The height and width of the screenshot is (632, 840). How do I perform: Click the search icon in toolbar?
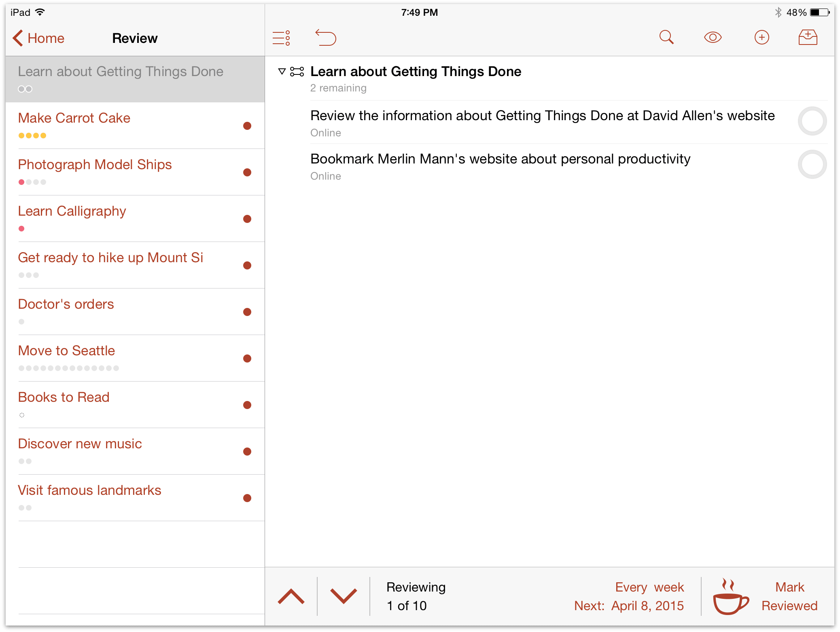666,38
